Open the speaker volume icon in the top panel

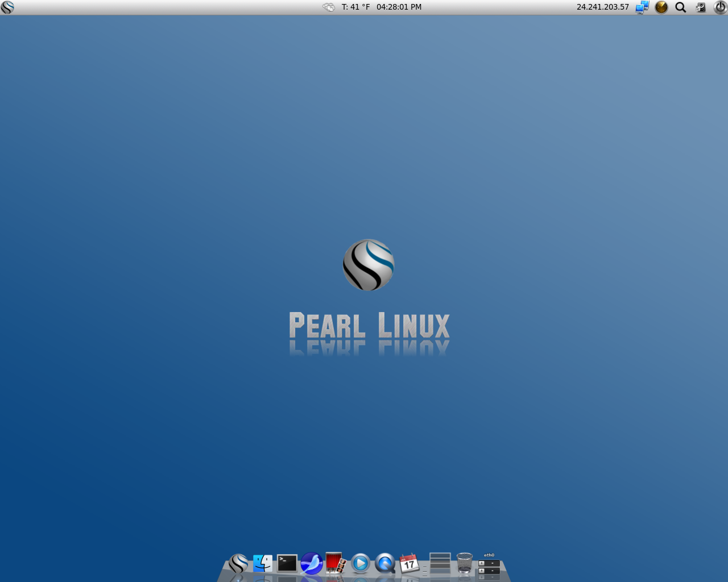(x=701, y=7)
